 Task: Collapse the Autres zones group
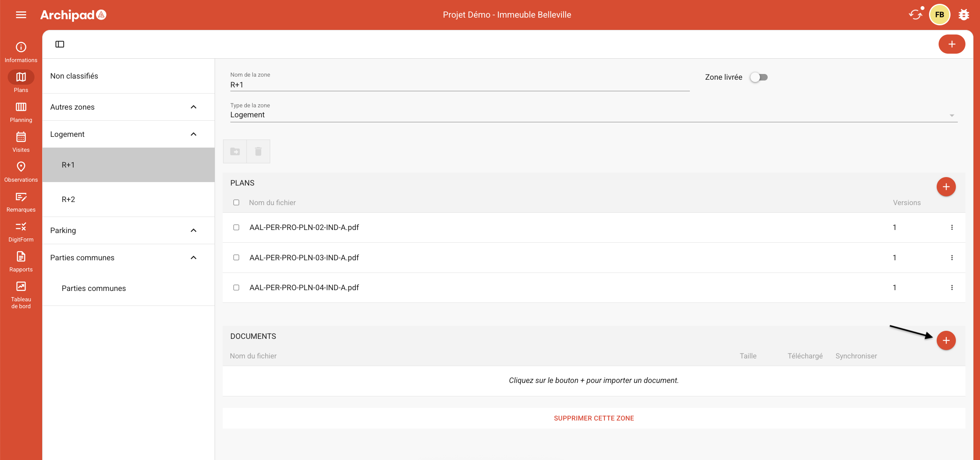194,107
